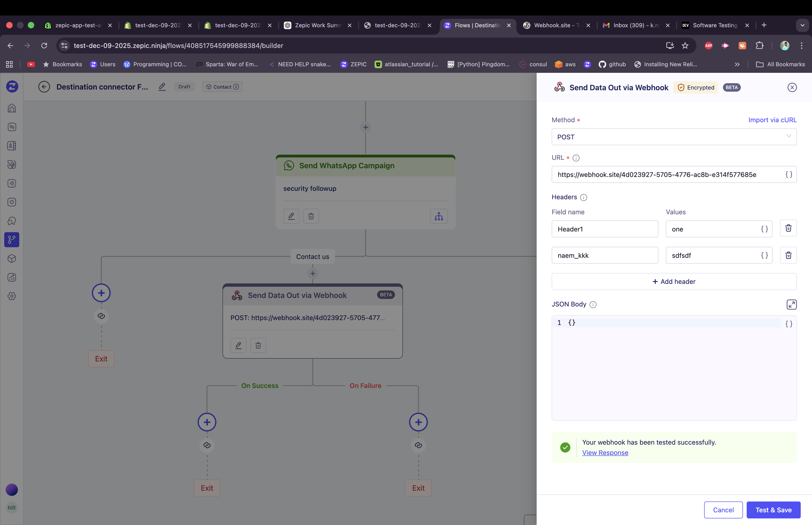
Task: Click the Test & Save button
Action: (773, 510)
